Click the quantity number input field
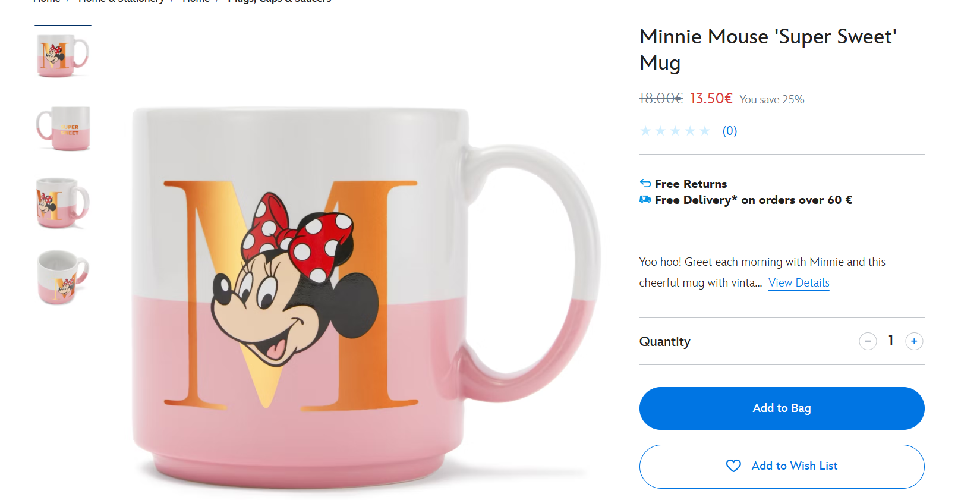The image size is (980, 500). [891, 341]
